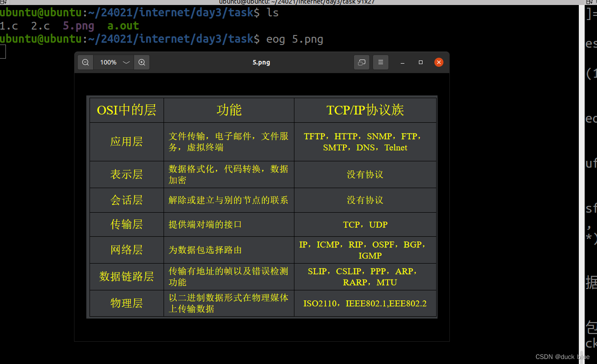Click the zoom in magnifier icon
597x364 pixels.
coord(142,62)
